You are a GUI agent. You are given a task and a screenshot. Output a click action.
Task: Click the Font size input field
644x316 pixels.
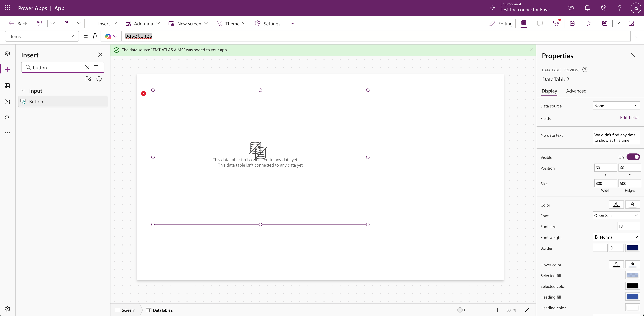(x=628, y=226)
